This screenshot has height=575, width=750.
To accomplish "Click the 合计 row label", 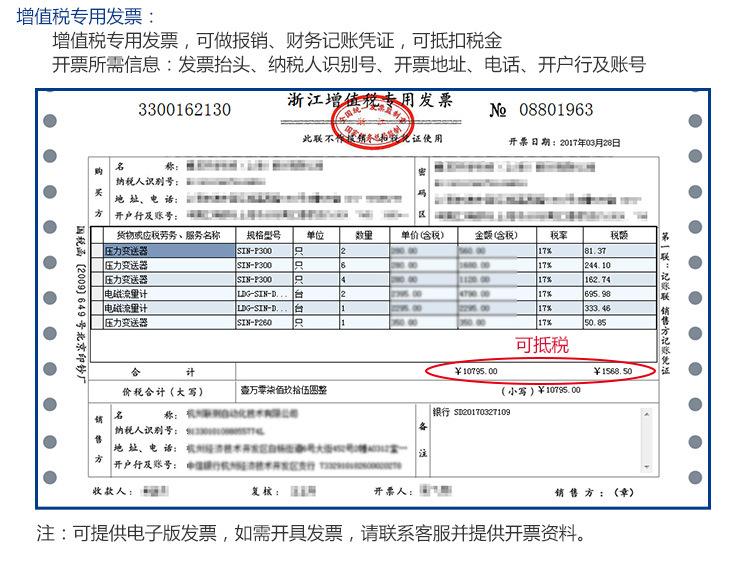I will [x=163, y=372].
